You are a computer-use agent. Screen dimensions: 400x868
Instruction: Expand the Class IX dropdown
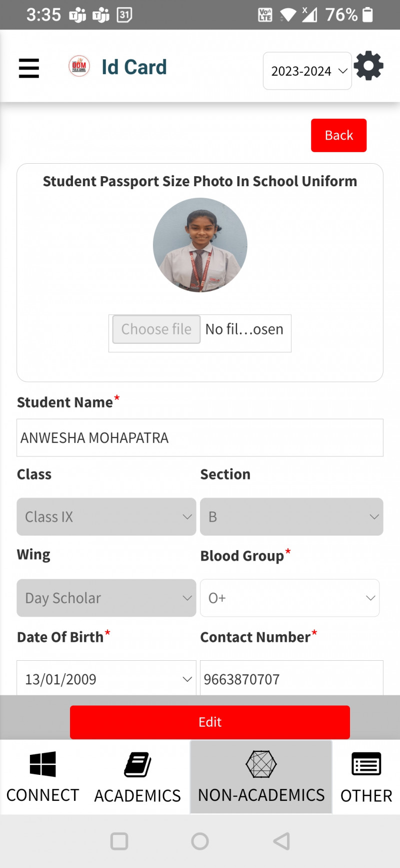point(106,517)
